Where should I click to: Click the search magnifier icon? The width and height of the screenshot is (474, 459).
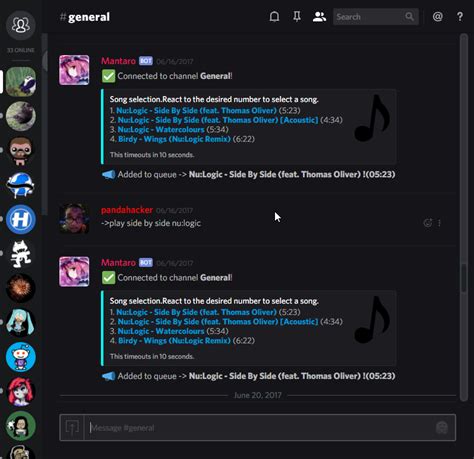[x=410, y=16]
